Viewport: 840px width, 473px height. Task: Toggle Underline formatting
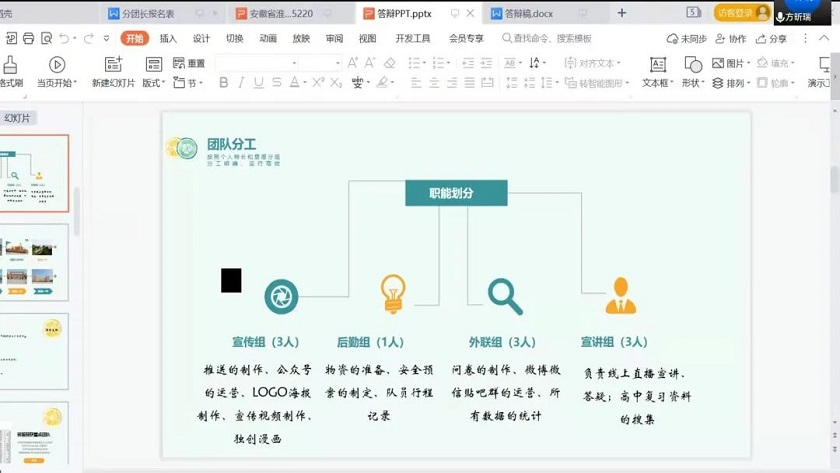pyautogui.click(x=259, y=82)
